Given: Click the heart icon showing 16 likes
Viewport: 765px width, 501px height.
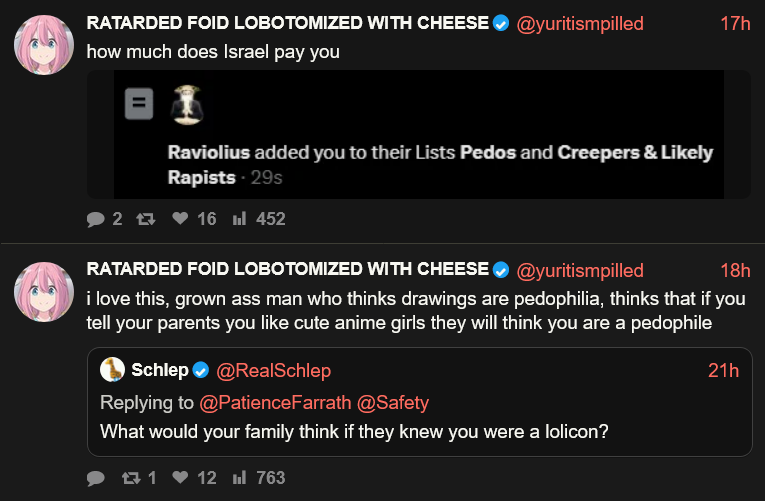Looking at the screenshot, I should (181, 218).
